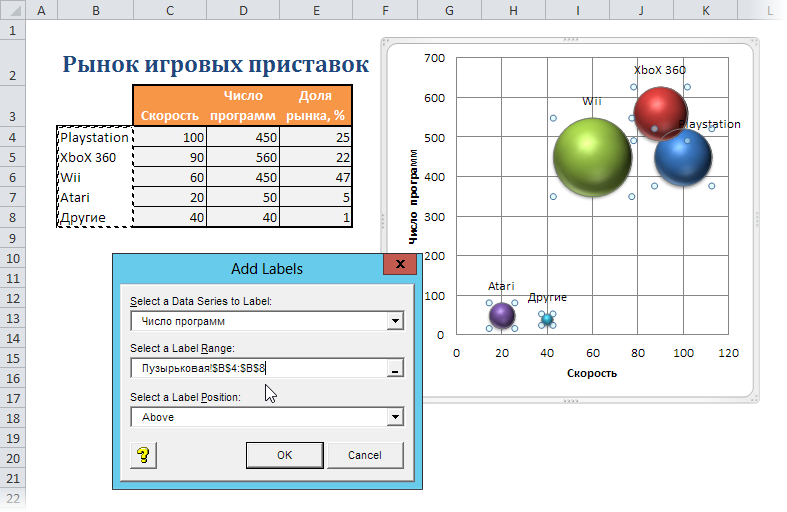Pick the purple Atari bubble
787x512 pixels.
coord(502,315)
